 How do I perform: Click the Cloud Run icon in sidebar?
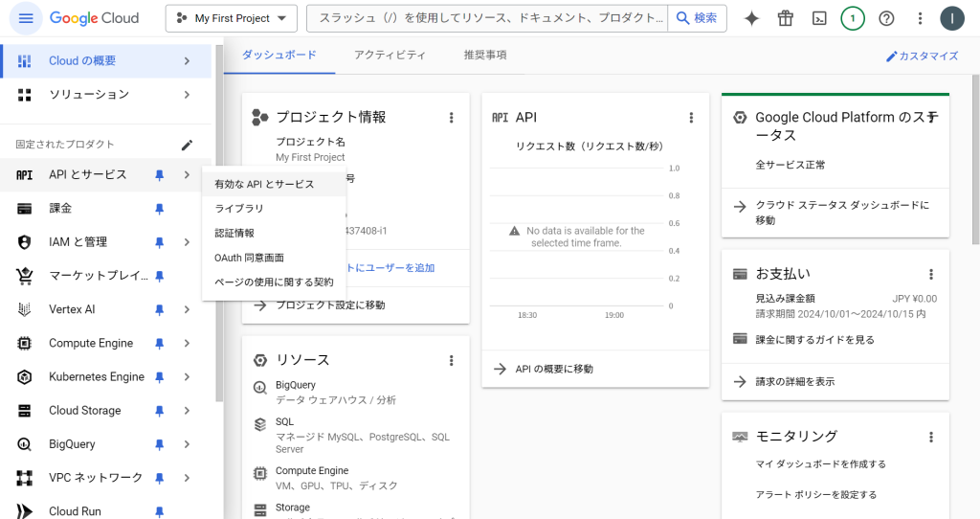click(24, 511)
